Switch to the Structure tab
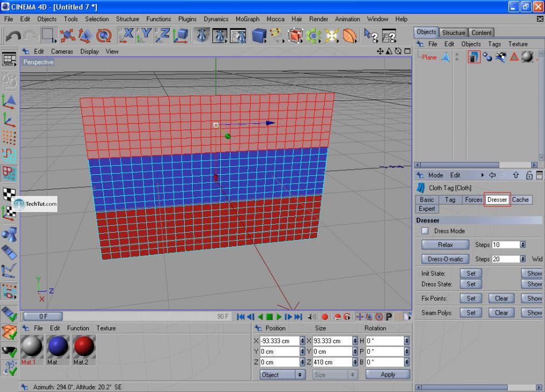545x392 pixels. (x=454, y=33)
